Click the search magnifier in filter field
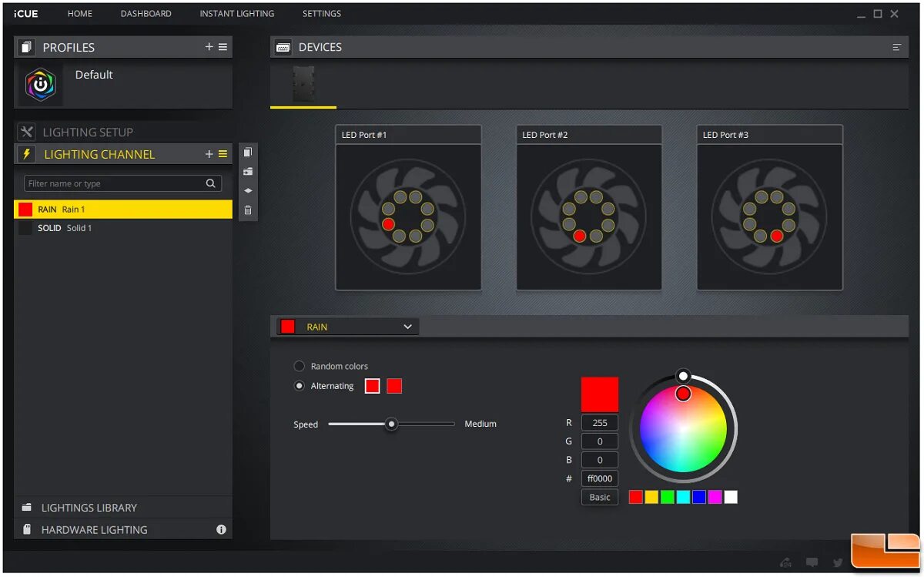This screenshot has width=924, height=577. [210, 183]
